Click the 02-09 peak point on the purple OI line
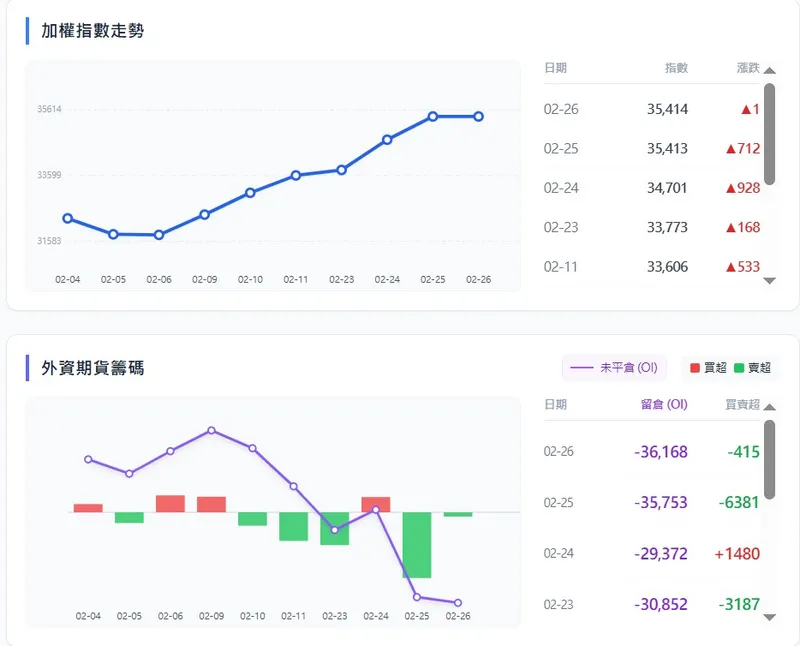The image size is (800, 646). click(x=212, y=430)
